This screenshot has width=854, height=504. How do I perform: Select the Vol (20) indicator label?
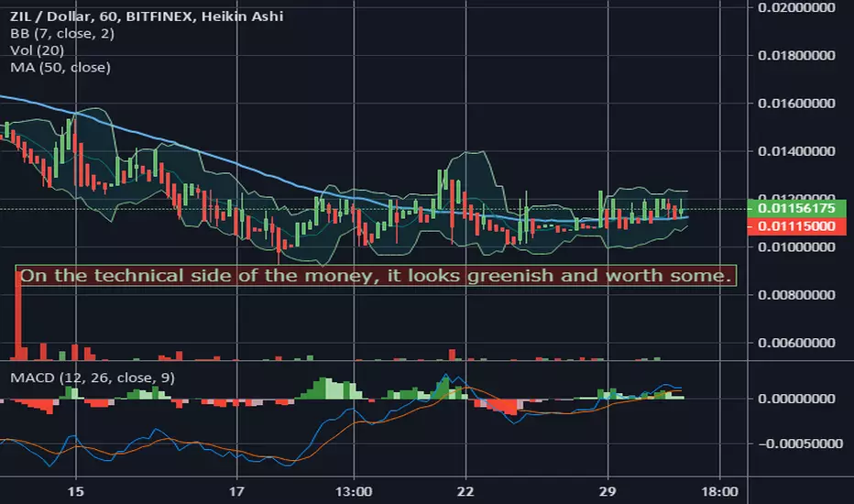(x=37, y=50)
